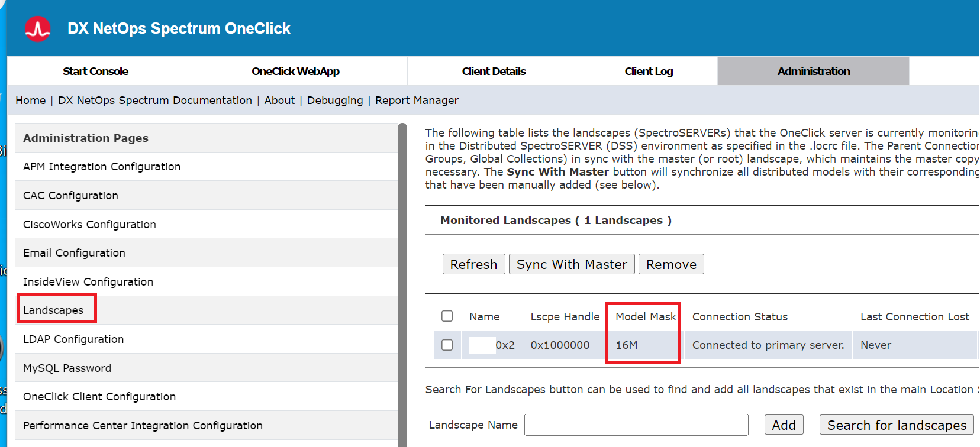Click the 0x1000000 handle cell
Screen dimensions: 980x447
[x=560, y=345]
